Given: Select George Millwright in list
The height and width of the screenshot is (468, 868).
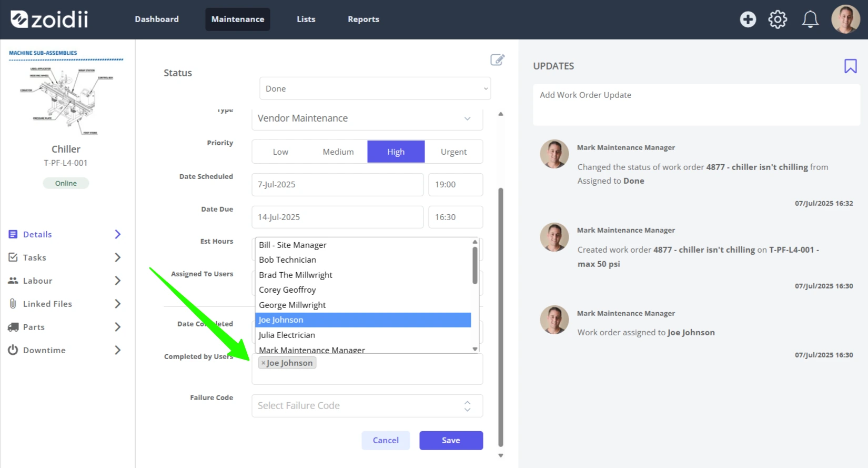Looking at the screenshot, I should click(x=363, y=305).
